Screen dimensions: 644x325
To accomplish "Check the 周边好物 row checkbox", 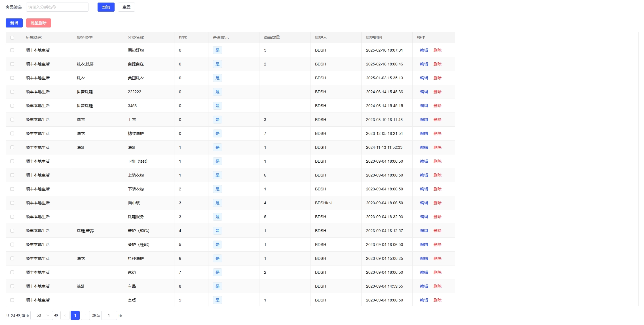I will [12, 50].
